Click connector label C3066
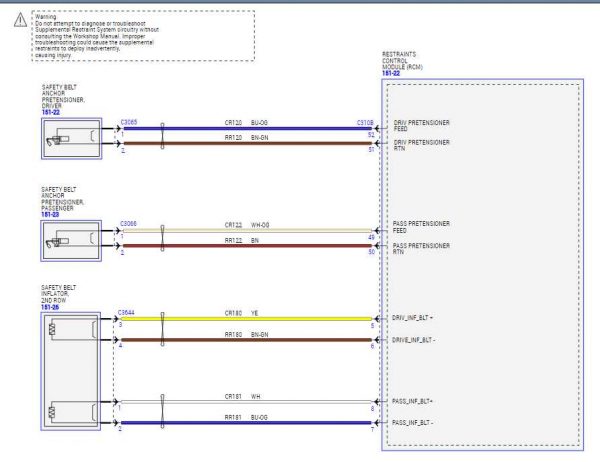This screenshot has height=462, width=600. [129, 224]
